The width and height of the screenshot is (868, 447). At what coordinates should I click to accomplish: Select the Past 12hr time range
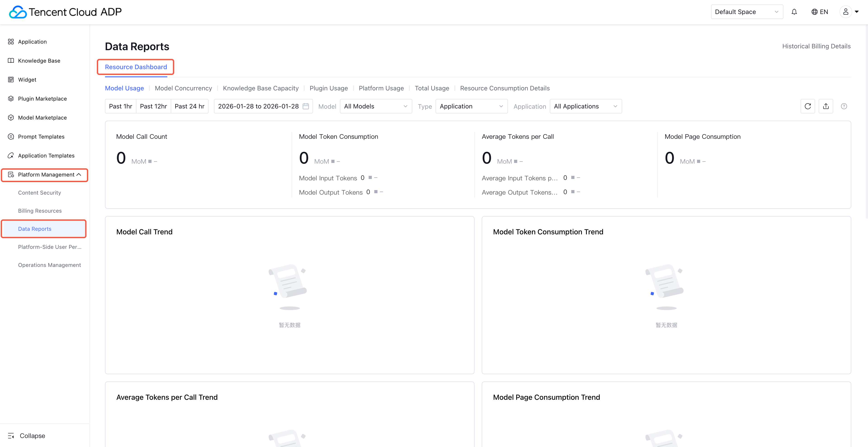pos(153,106)
